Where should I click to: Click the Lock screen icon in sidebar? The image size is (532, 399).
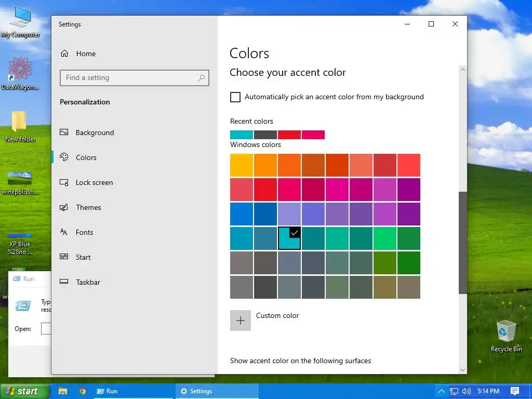click(64, 182)
